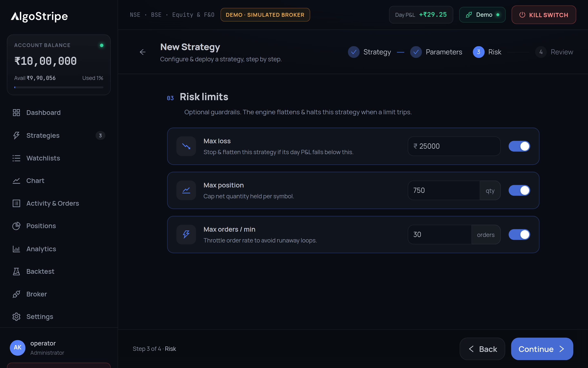588x368 pixels.
Task: Switch off Max orders / min toggle
Action: 519,235
